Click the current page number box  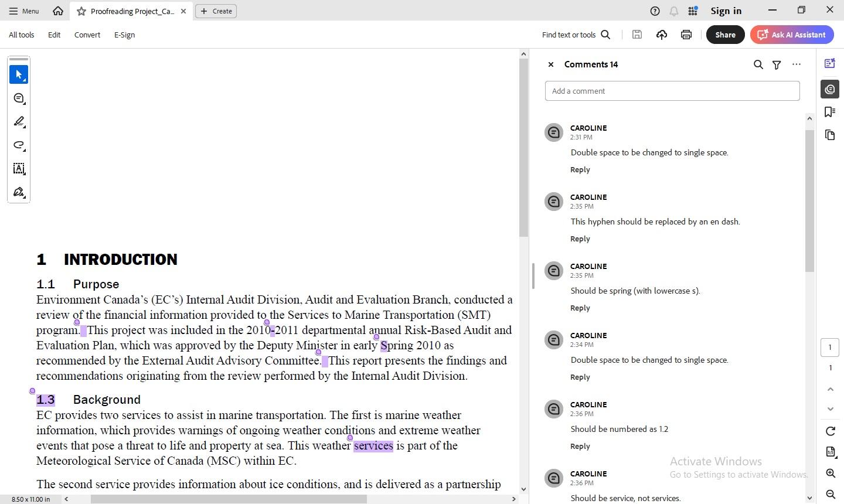tap(830, 347)
